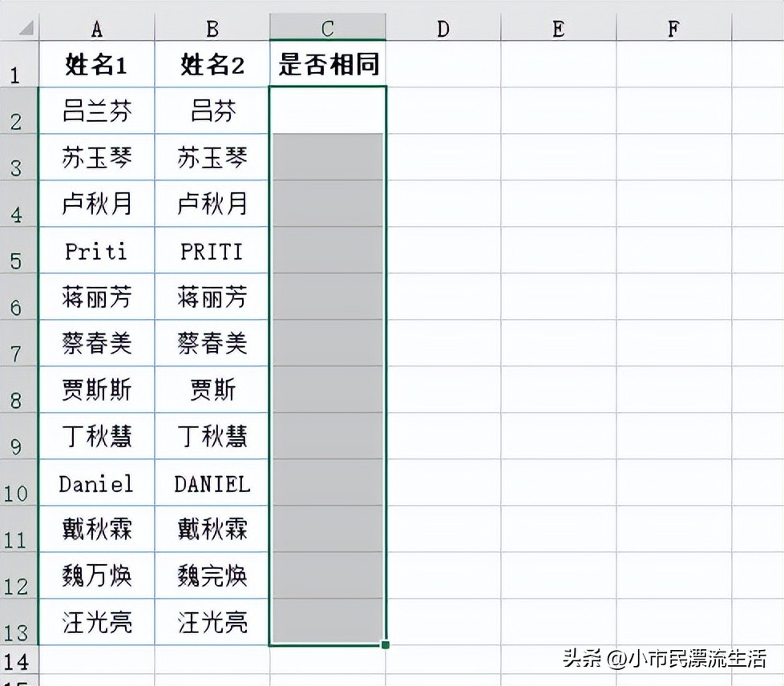The width and height of the screenshot is (784, 686).
Task: Select column C header
Action: pyautogui.click(x=328, y=27)
